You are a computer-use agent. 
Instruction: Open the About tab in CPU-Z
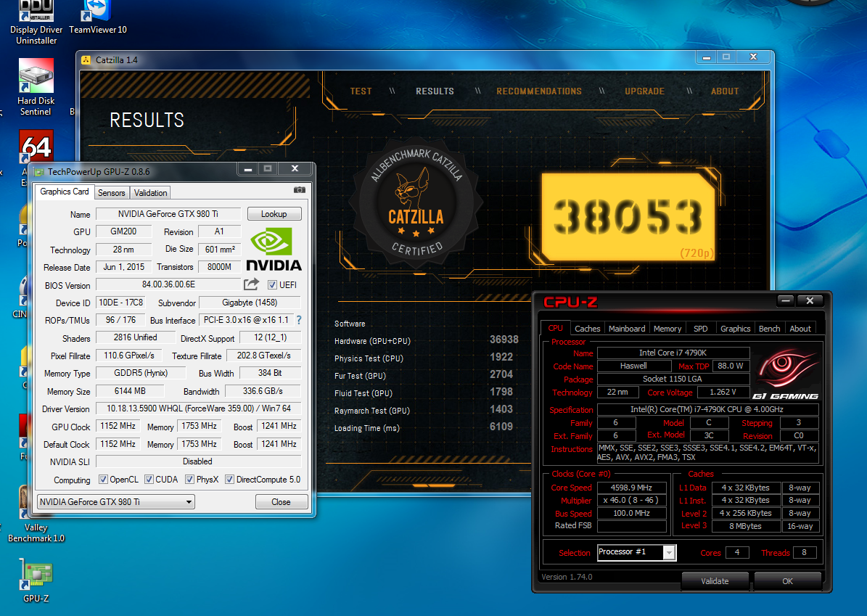click(800, 329)
